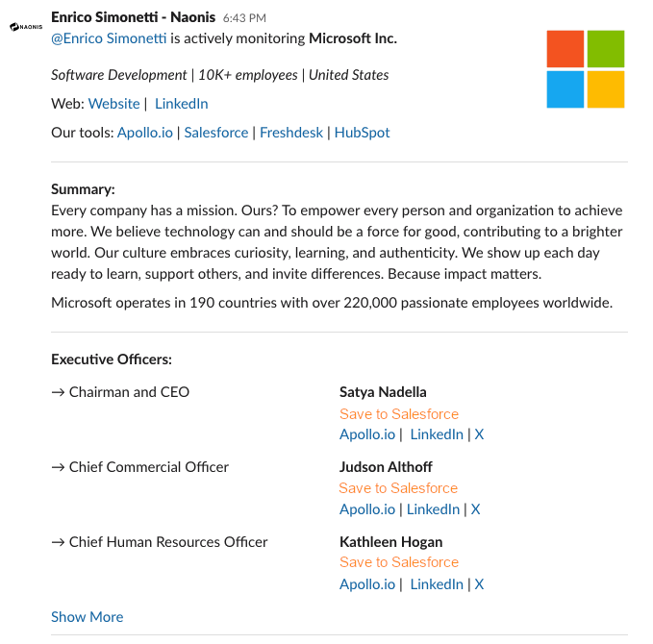Viewport: 653px width, 644px height.
Task: Open HubSpot tool link
Action: (363, 133)
